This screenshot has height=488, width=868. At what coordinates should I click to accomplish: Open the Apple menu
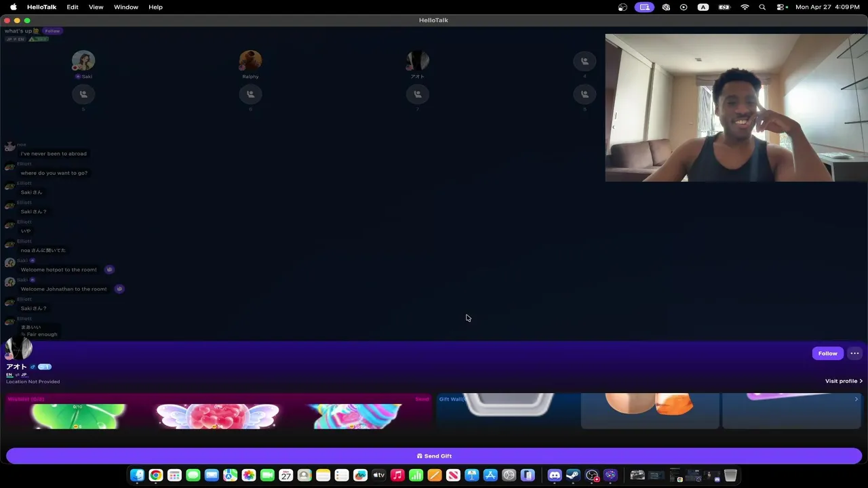coord(13,7)
